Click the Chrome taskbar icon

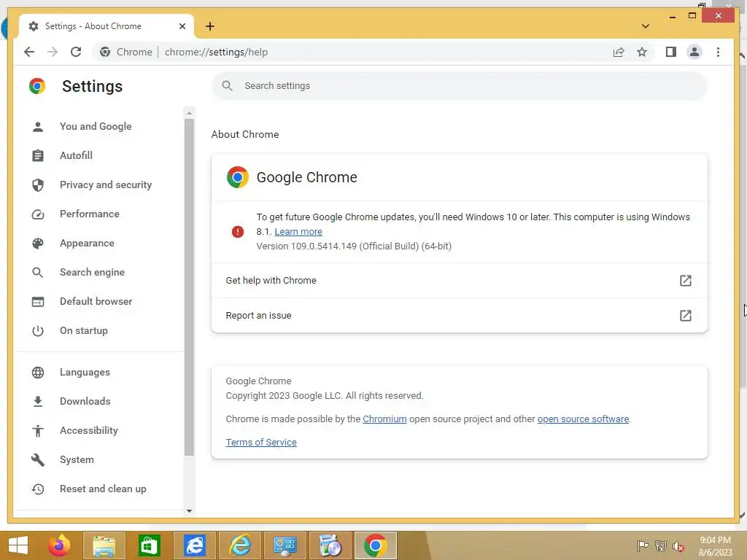click(x=376, y=545)
